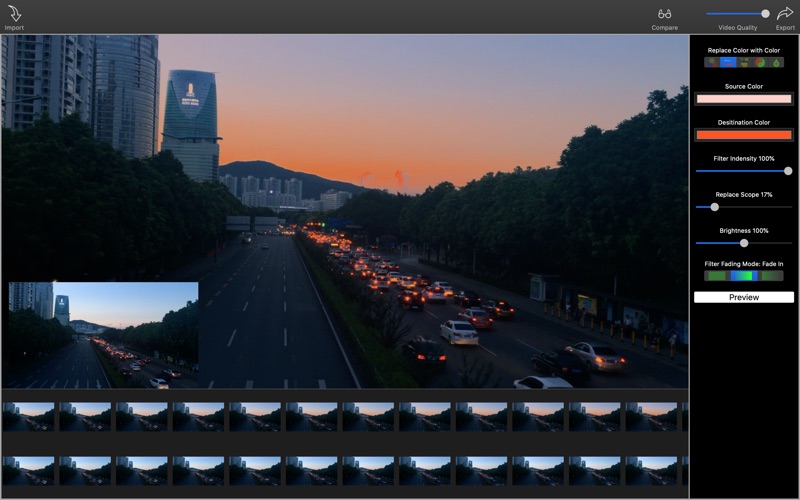Click the 'Brightness 100%' label
Image resolution: width=800 pixels, height=500 pixels.
(x=744, y=231)
